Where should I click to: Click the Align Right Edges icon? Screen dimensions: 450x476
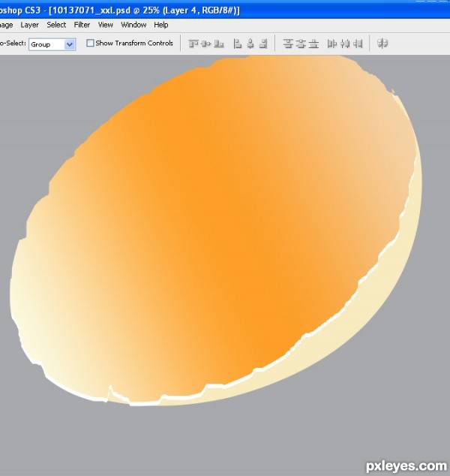click(x=262, y=44)
